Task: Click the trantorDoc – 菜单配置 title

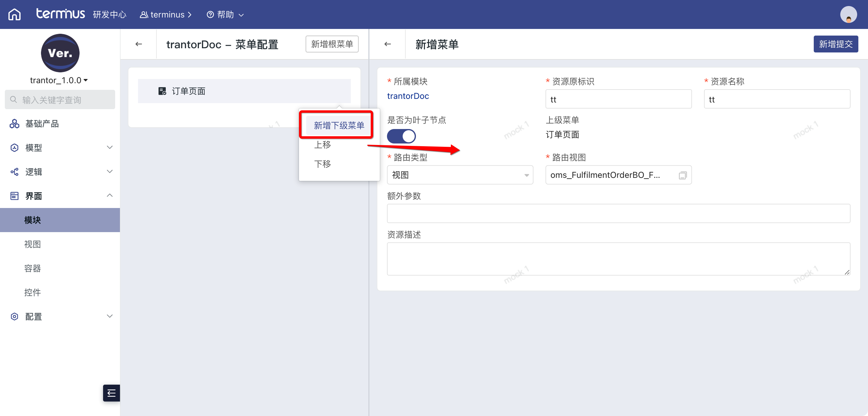Action: coord(222,45)
